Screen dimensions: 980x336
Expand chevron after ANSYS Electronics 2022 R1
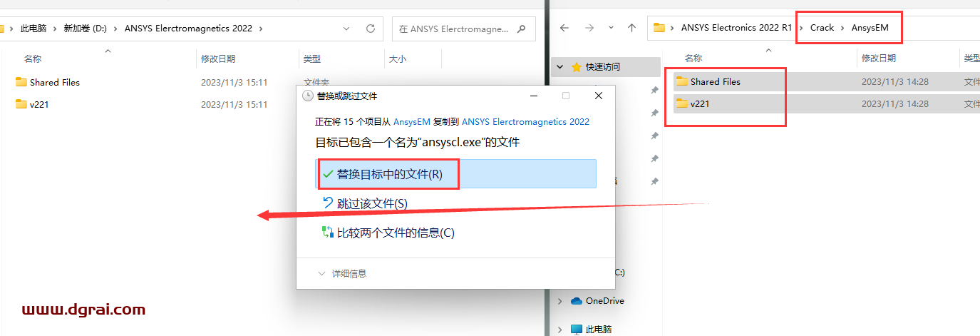point(801,28)
